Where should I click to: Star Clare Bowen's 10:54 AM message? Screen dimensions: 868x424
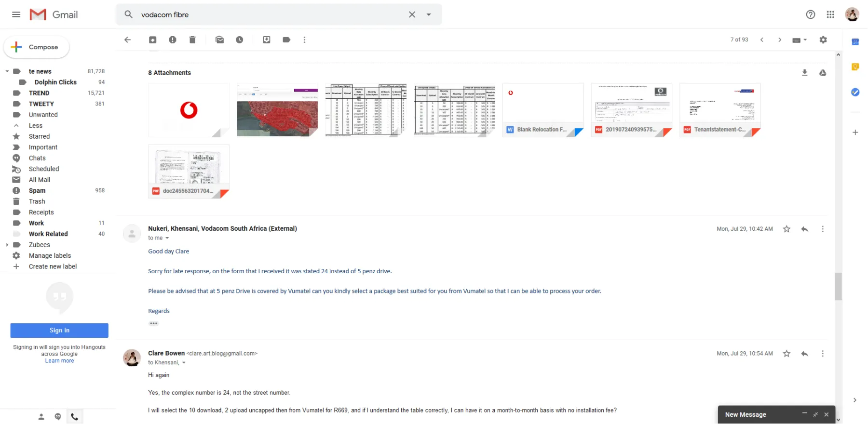point(787,354)
